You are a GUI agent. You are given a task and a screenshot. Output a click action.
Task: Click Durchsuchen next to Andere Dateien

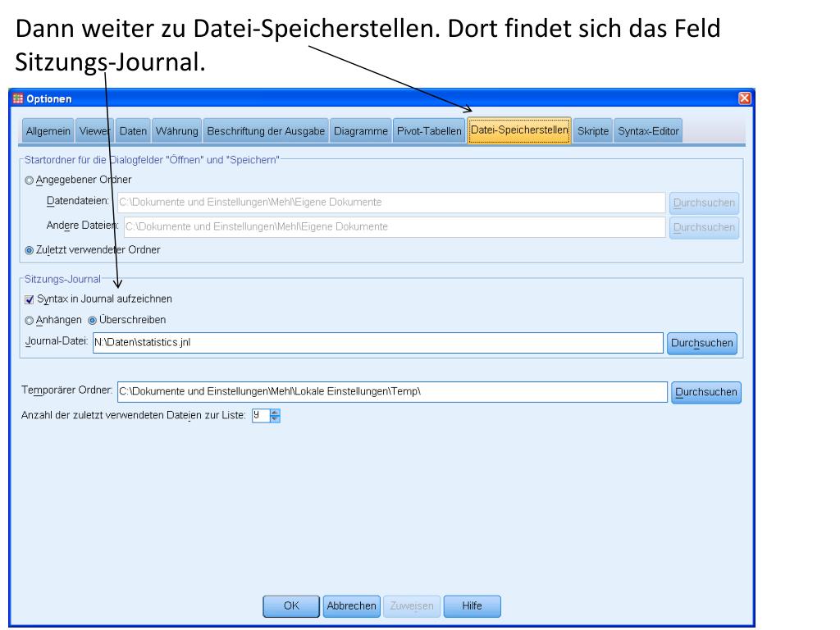[x=704, y=228]
